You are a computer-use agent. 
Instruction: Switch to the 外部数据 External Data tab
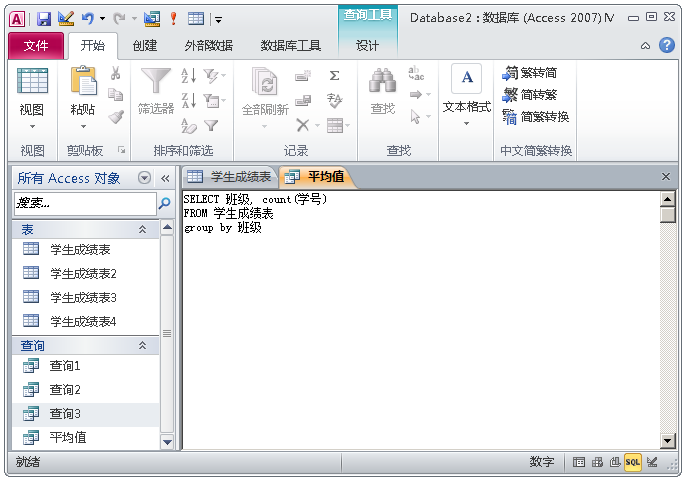click(x=209, y=45)
